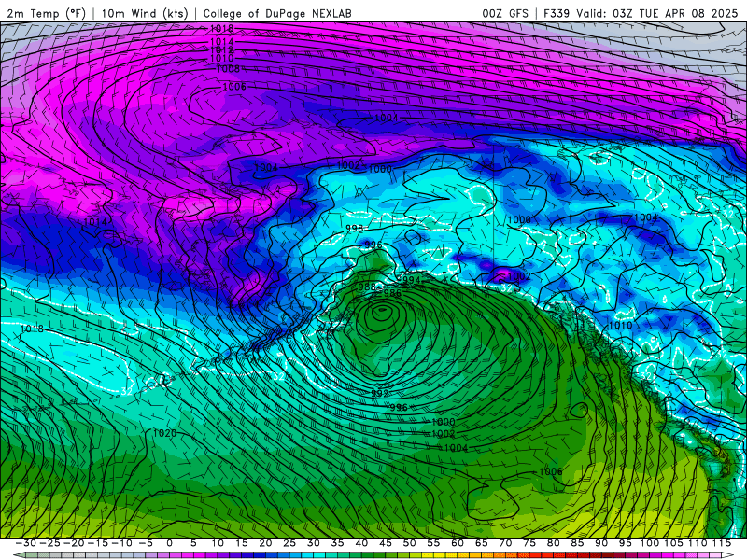747x560 pixels.
Task: Click the -25 value on temperature scale
Action: click(49, 543)
